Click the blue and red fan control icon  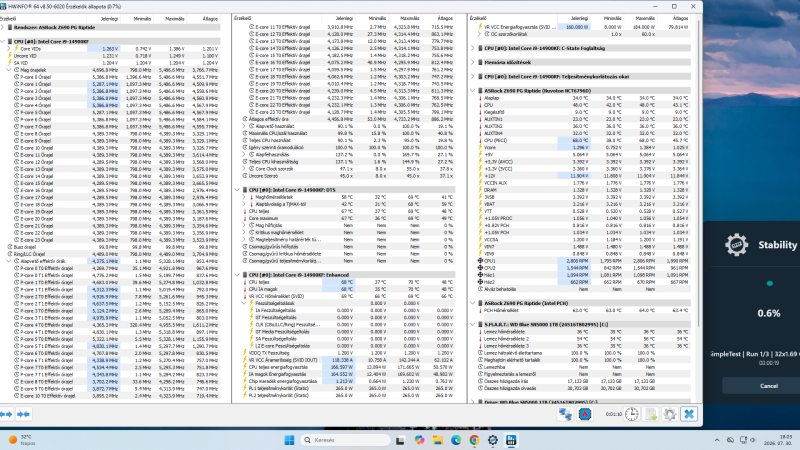pyautogui.click(x=585, y=414)
